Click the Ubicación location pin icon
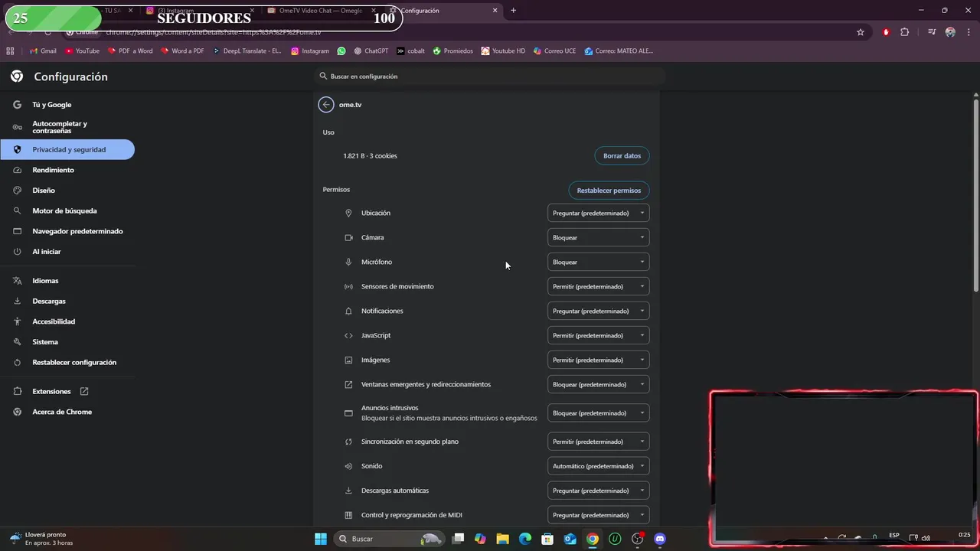 tap(348, 213)
